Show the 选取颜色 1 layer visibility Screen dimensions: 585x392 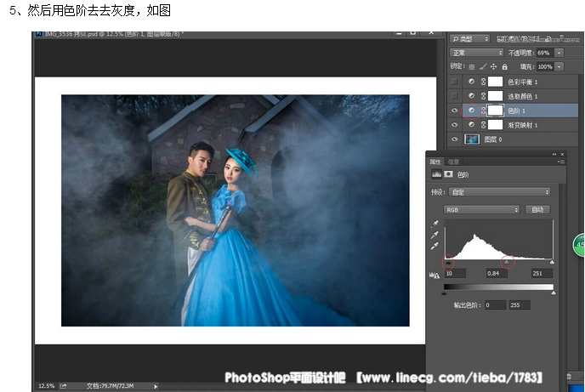454,96
